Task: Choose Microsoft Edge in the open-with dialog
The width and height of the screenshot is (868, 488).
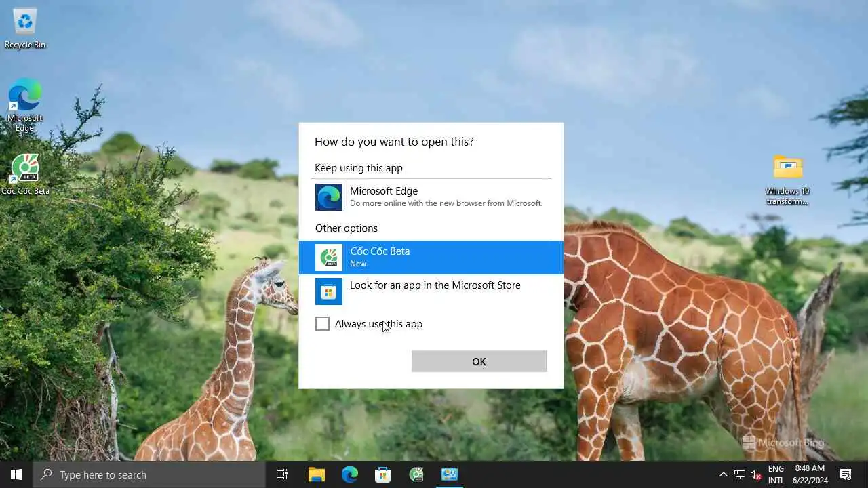Action: 431,197
